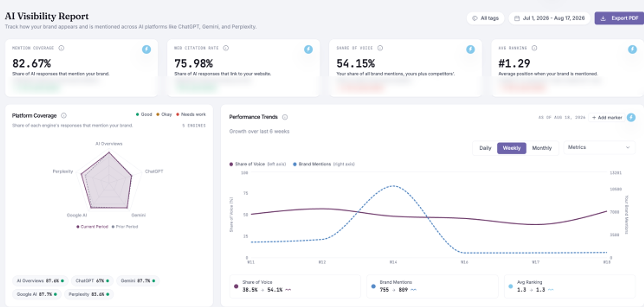Image resolution: width=644 pixels, height=307 pixels.
Task: Click the light blue Avg Ranking summary dot
Action: (x=511, y=286)
